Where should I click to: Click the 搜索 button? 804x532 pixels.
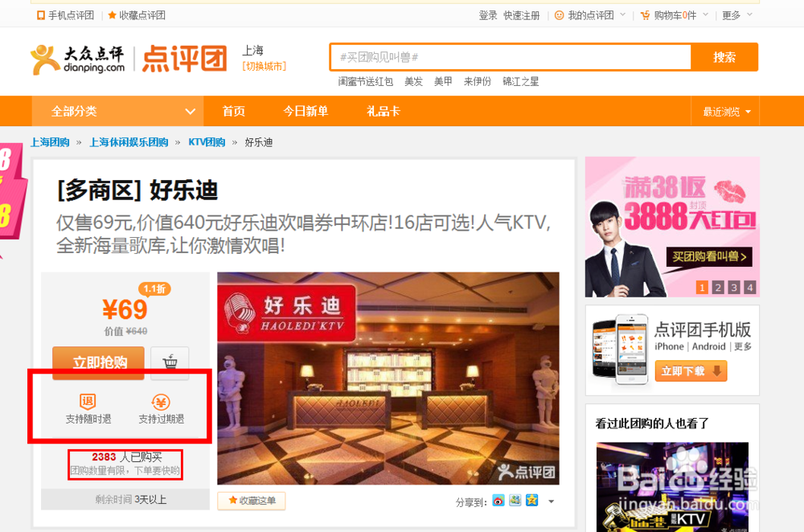[724, 57]
